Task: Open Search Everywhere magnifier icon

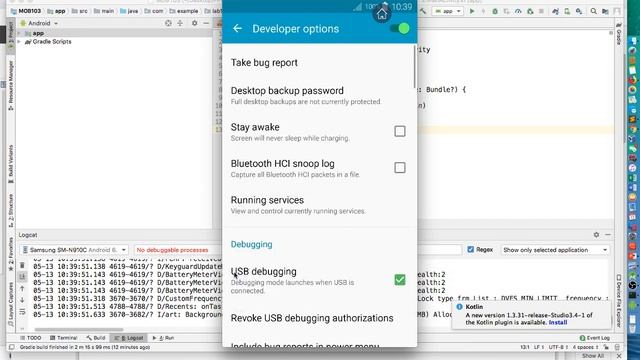Action: (x=593, y=11)
